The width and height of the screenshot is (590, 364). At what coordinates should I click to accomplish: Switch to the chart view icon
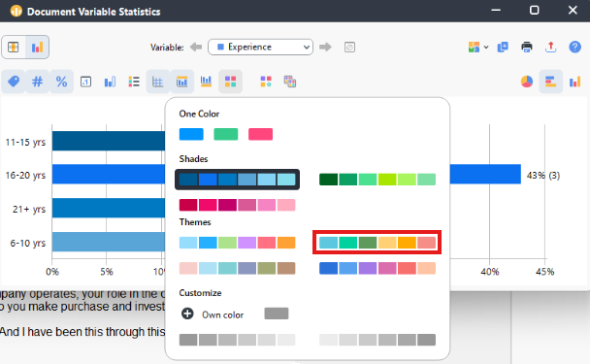(37, 47)
